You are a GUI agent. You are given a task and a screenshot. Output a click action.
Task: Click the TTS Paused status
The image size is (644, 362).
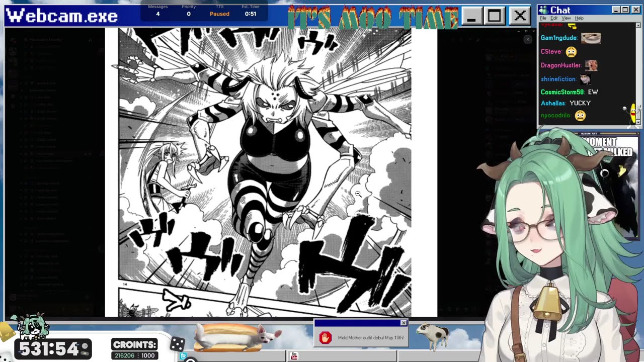tap(219, 11)
